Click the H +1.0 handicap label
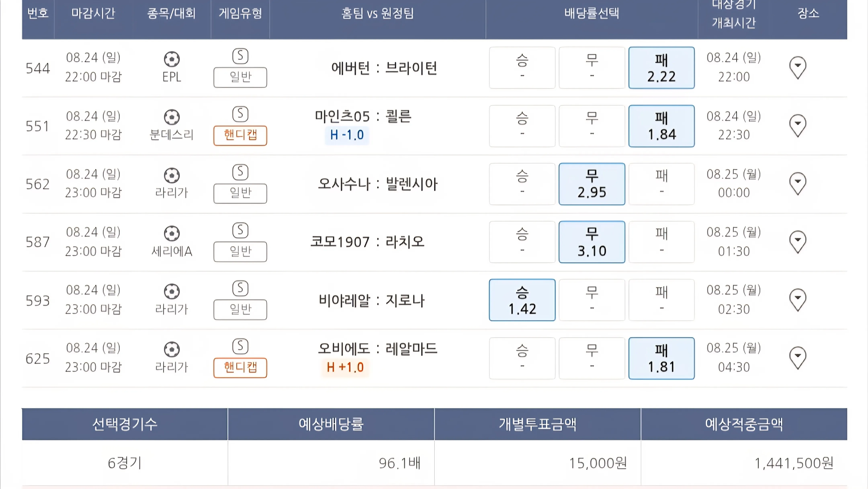Viewport: 868px width, 489px height. coord(345,367)
